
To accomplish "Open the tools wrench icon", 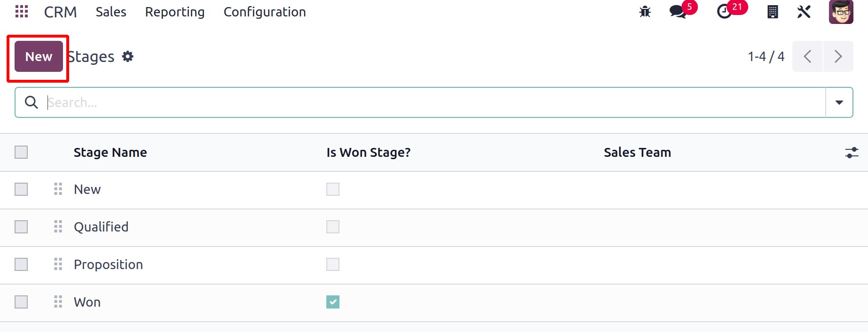I will click(x=804, y=12).
